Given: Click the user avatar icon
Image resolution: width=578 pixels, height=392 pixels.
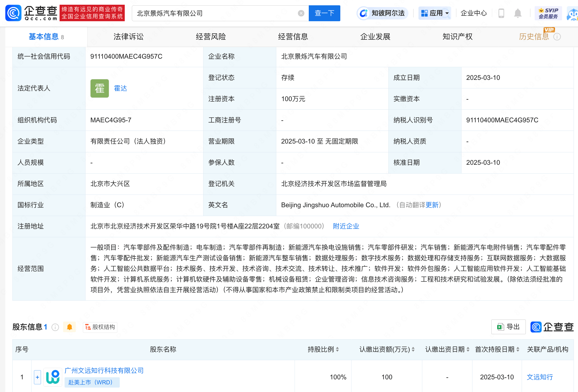Looking at the screenshot, I should [x=572, y=14].
